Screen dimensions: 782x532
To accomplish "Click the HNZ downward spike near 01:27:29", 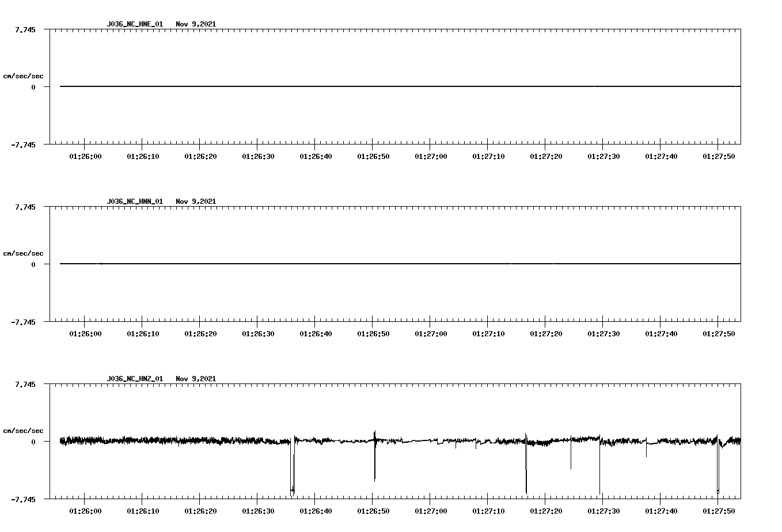I will click(599, 465).
